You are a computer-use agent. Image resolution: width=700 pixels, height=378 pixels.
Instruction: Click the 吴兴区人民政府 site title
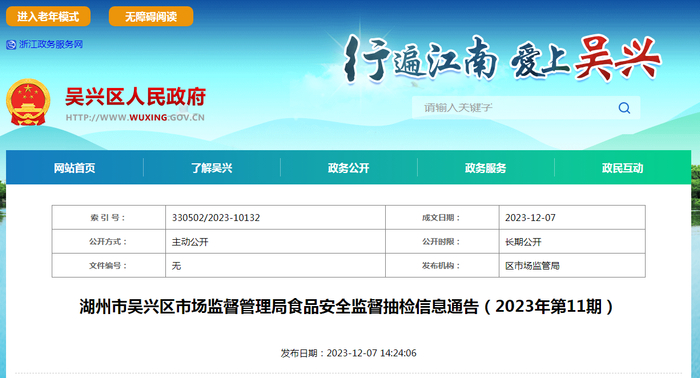pyautogui.click(x=136, y=97)
